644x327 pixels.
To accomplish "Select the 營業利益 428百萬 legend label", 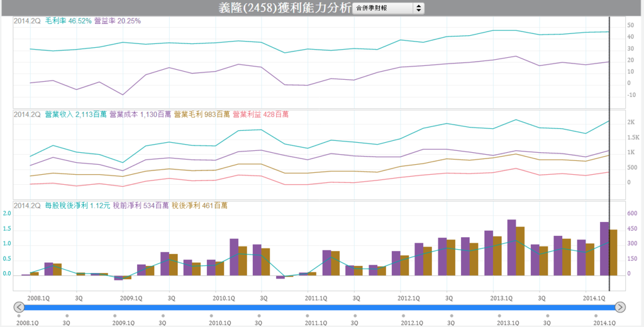I will pyautogui.click(x=260, y=114).
